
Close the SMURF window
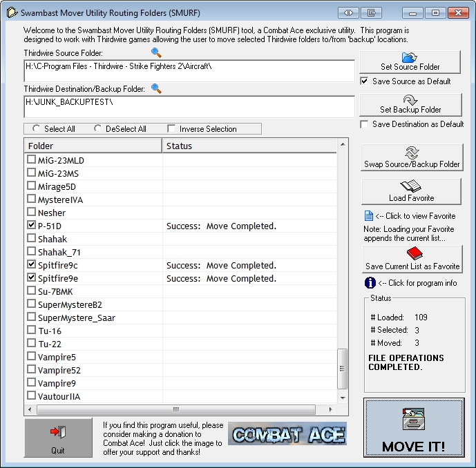coord(458,12)
